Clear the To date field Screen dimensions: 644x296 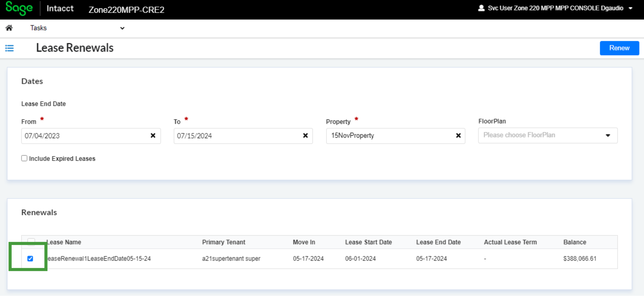click(305, 136)
